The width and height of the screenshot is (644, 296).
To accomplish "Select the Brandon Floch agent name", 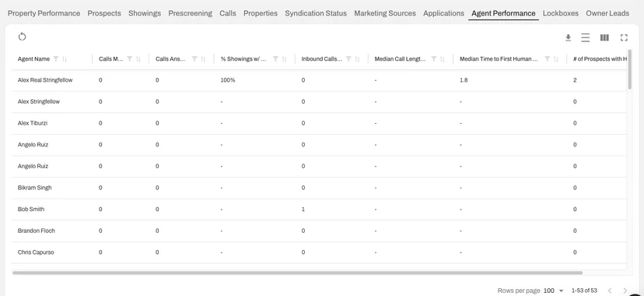I will tap(36, 231).
